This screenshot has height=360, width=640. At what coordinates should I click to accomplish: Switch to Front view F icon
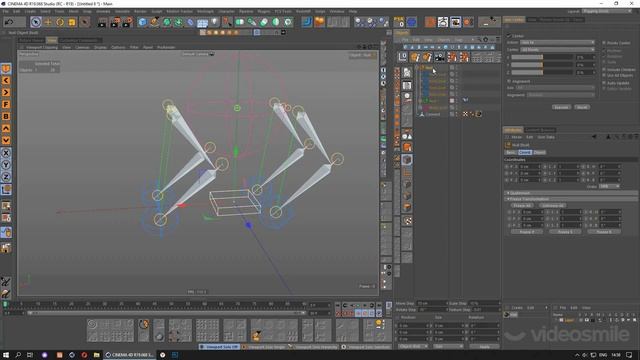[6, 104]
